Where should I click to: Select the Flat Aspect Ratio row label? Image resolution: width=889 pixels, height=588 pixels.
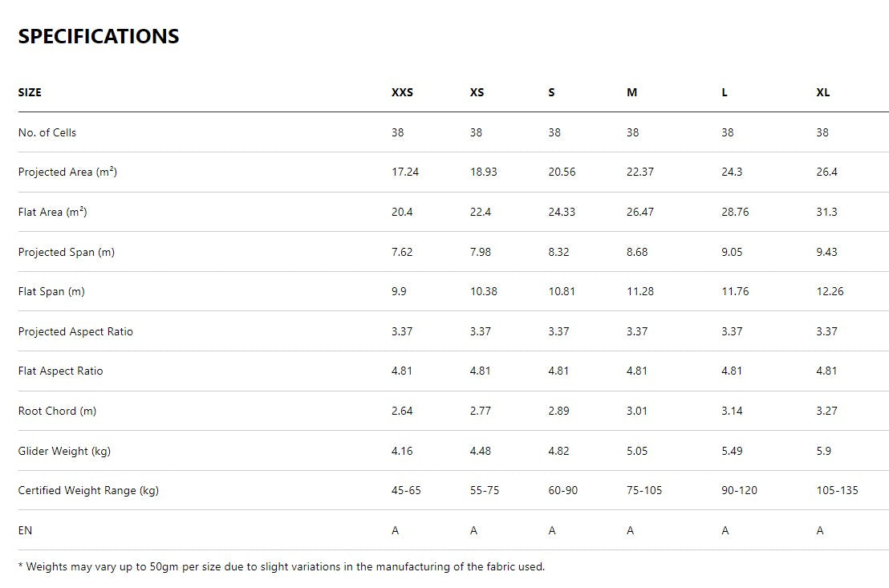pos(60,371)
